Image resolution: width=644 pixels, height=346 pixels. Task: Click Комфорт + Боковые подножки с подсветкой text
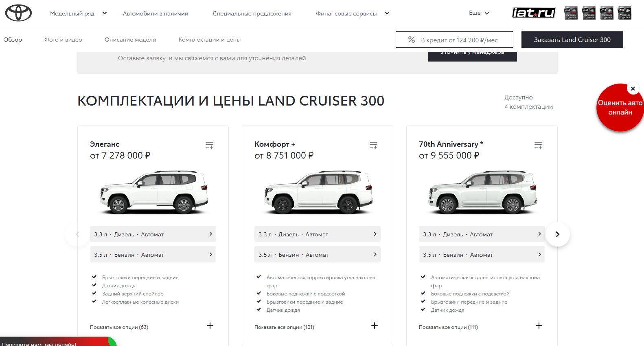(306, 294)
